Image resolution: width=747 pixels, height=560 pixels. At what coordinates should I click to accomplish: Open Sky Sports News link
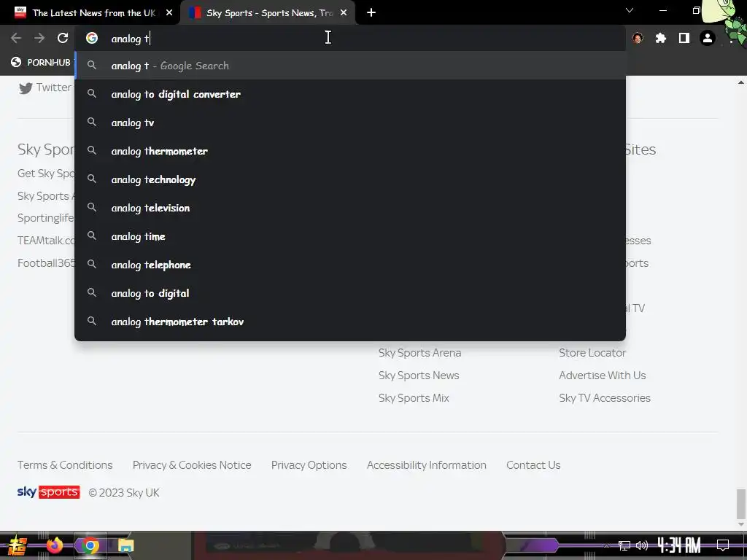[x=419, y=376]
